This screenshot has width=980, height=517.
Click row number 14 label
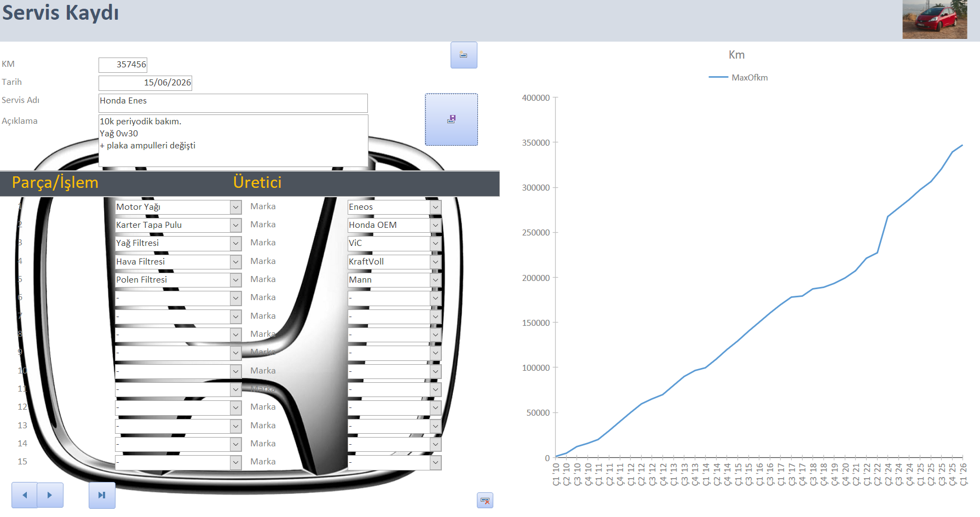point(22,444)
